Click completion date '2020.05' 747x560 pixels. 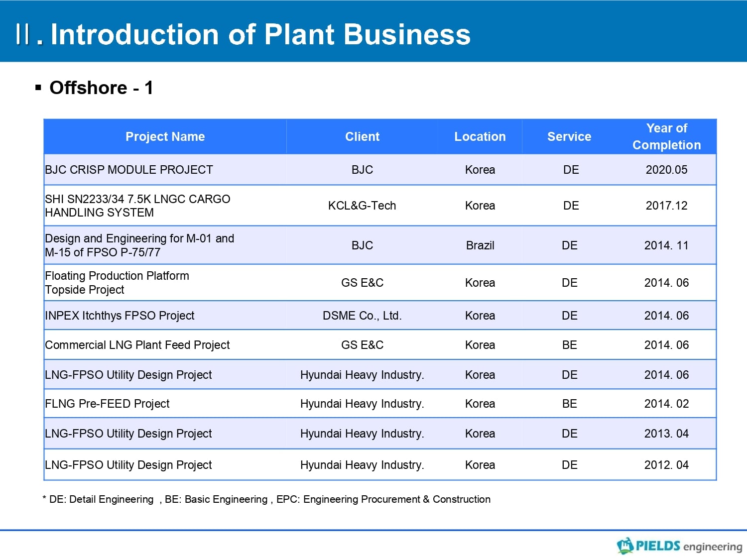coord(666,170)
